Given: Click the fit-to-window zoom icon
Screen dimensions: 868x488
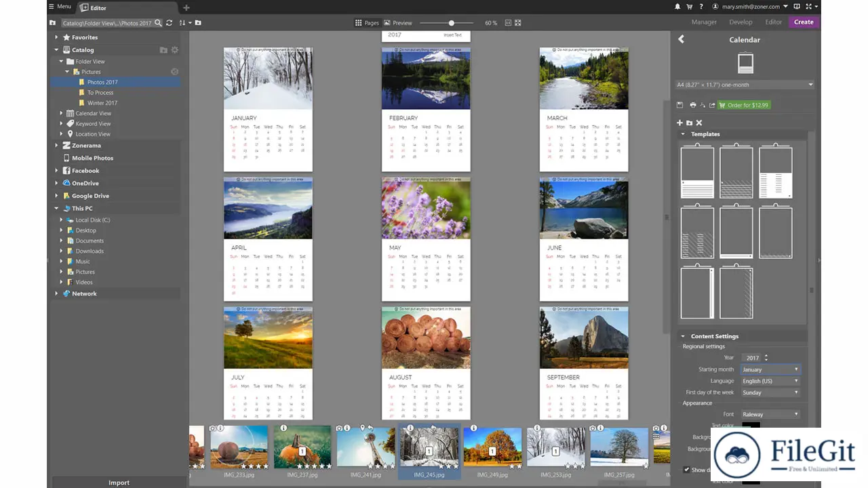Looking at the screenshot, I should pyautogui.click(x=518, y=23).
